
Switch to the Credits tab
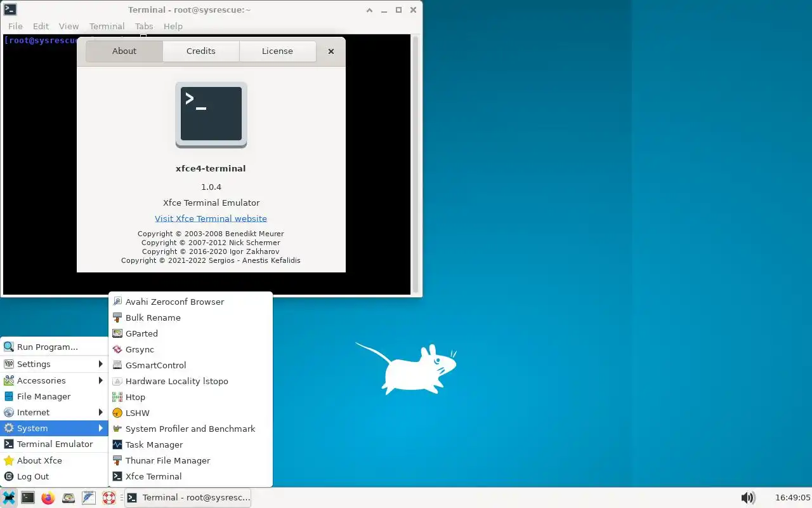pos(201,51)
